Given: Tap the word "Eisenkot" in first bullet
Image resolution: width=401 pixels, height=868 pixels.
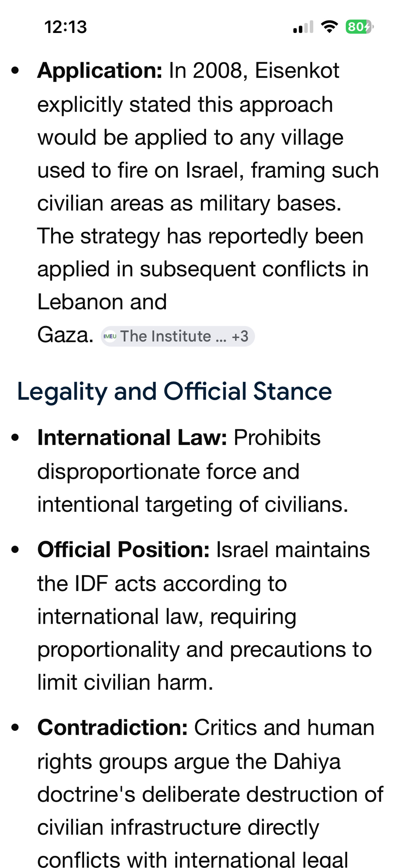Looking at the screenshot, I should (297, 71).
